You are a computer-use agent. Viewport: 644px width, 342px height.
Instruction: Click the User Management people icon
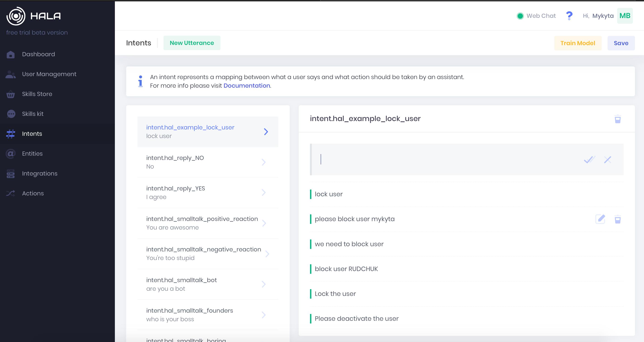(x=10, y=74)
